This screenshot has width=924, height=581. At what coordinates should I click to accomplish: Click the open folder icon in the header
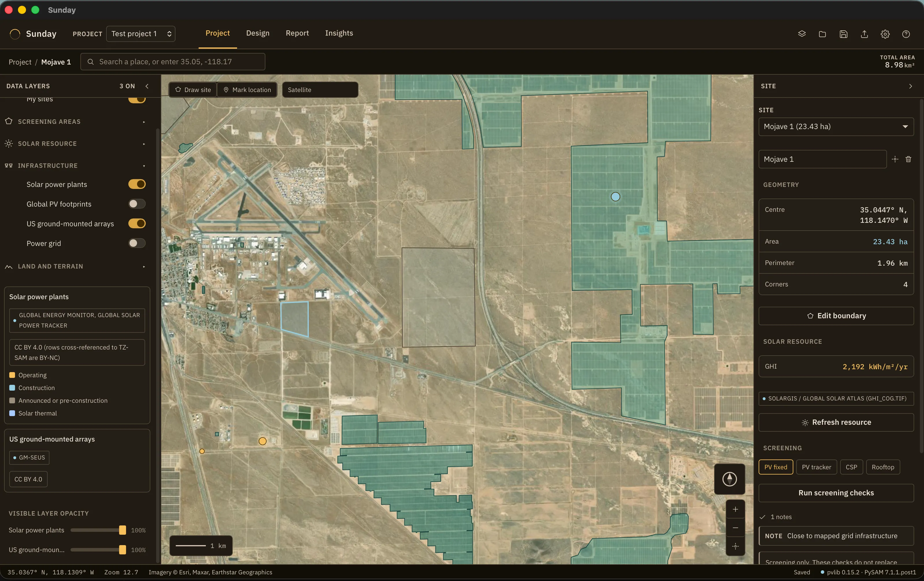(822, 34)
